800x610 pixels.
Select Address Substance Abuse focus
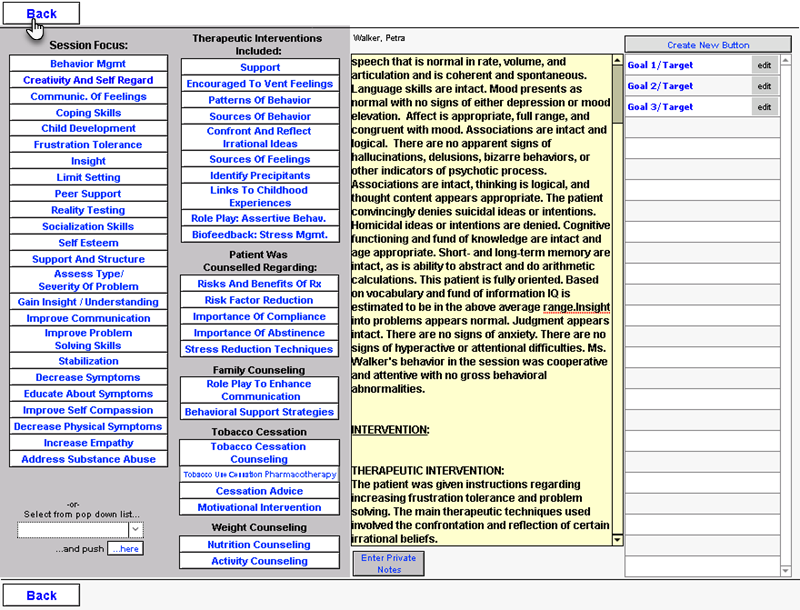coord(87,459)
